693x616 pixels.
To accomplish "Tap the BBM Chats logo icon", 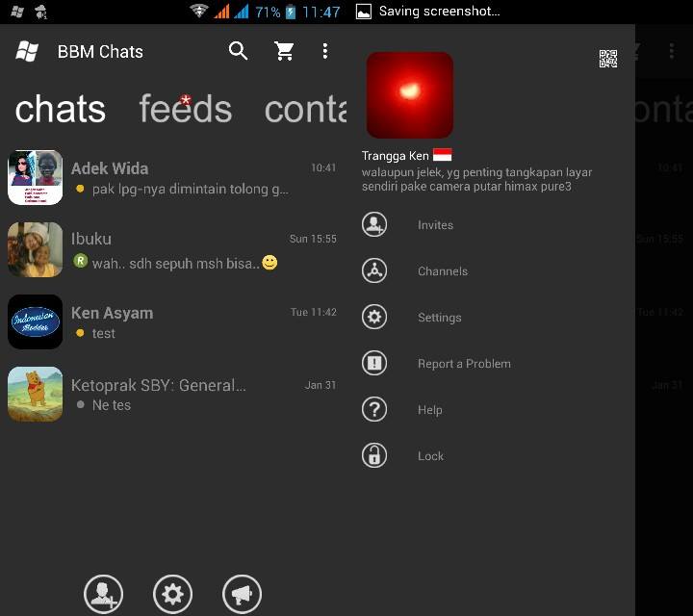I will 27,51.
